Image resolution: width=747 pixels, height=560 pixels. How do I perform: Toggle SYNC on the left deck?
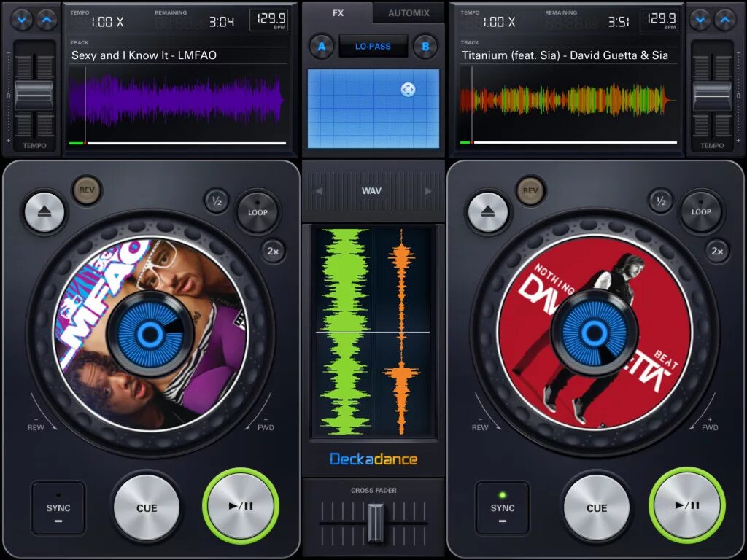point(58,508)
